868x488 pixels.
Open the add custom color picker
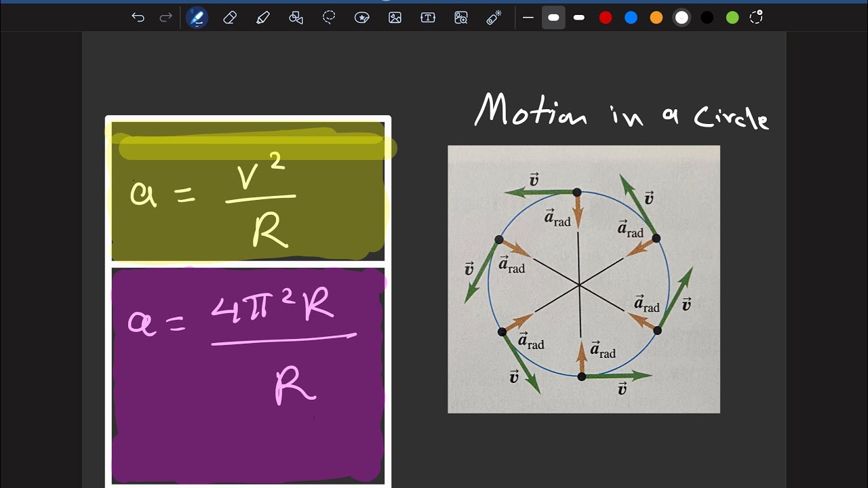(x=757, y=18)
